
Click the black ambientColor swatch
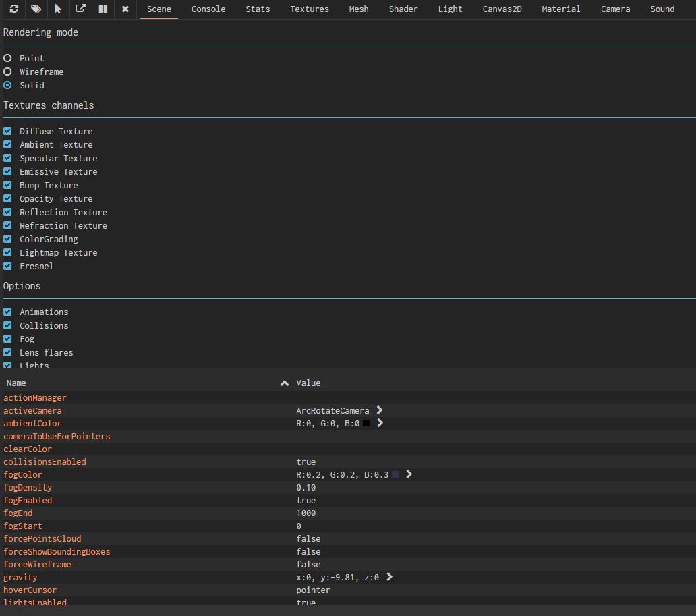click(366, 424)
